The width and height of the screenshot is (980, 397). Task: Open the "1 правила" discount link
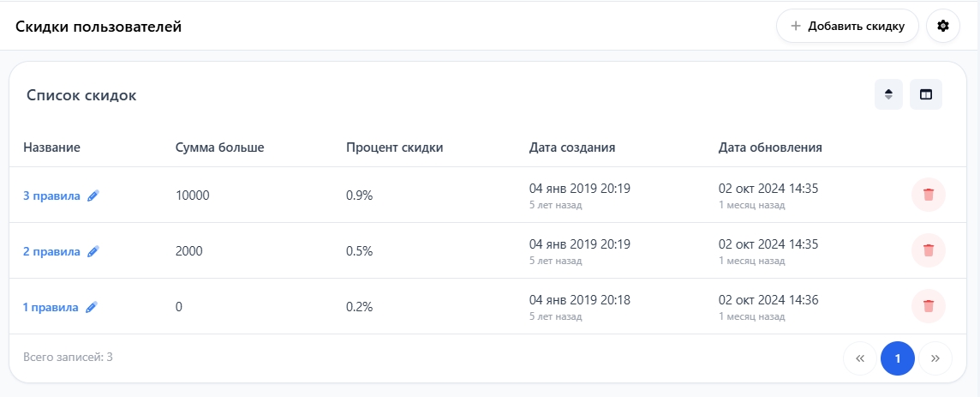point(51,307)
